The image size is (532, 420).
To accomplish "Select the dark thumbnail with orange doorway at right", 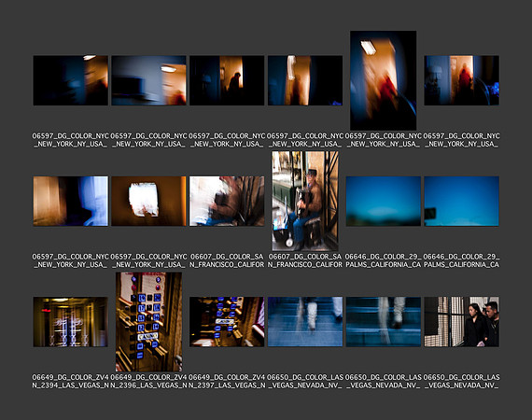I will 71,80.
